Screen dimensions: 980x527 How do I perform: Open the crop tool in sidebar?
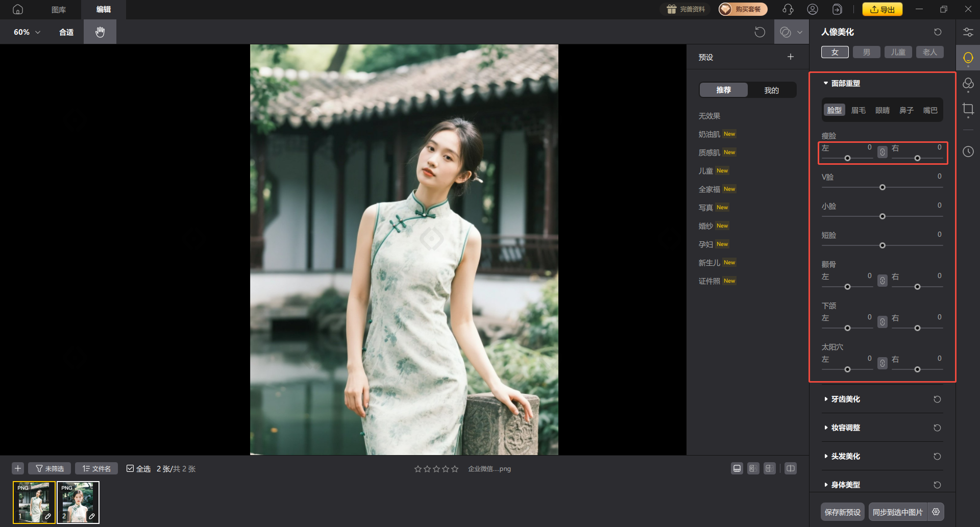[x=968, y=109]
